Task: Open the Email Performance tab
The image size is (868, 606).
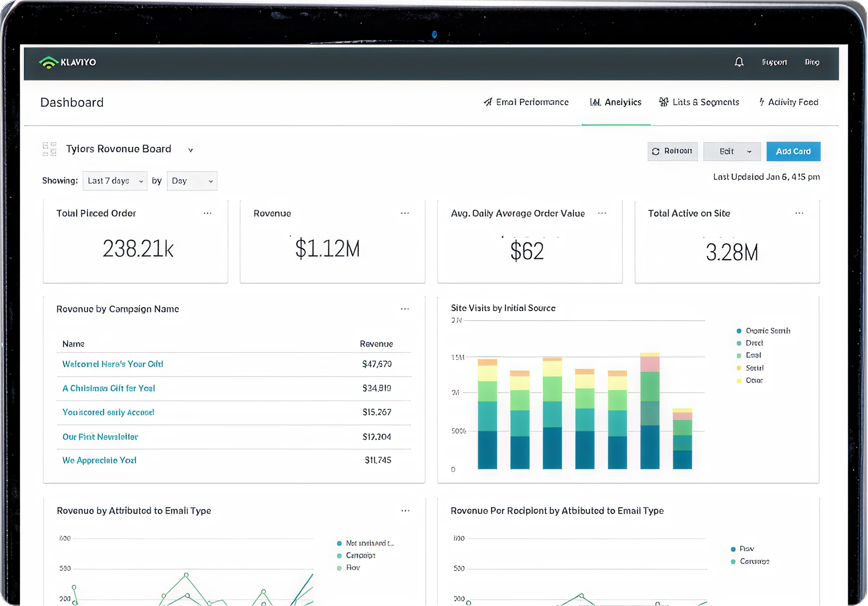Action: 532,102
